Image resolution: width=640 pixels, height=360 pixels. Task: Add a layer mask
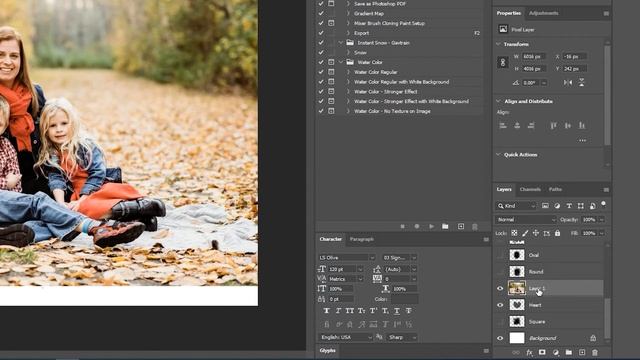click(x=542, y=352)
